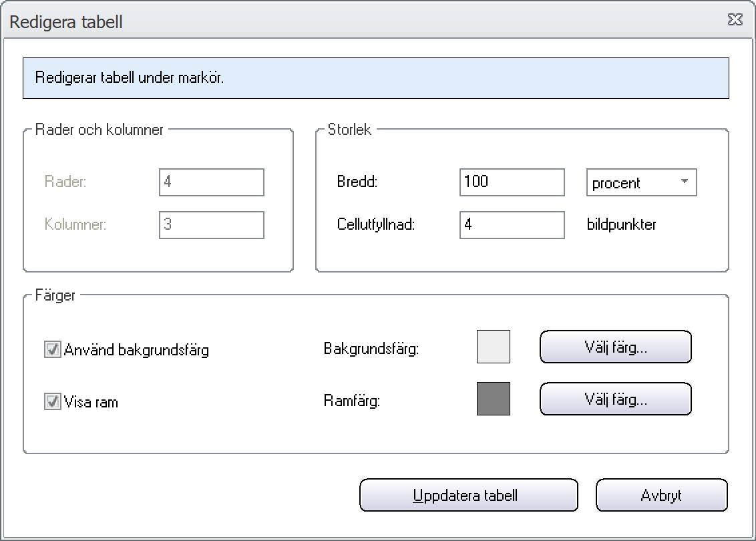Click the Cellutfyllnad input field
Screen dimensions: 756x541
tap(512, 224)
